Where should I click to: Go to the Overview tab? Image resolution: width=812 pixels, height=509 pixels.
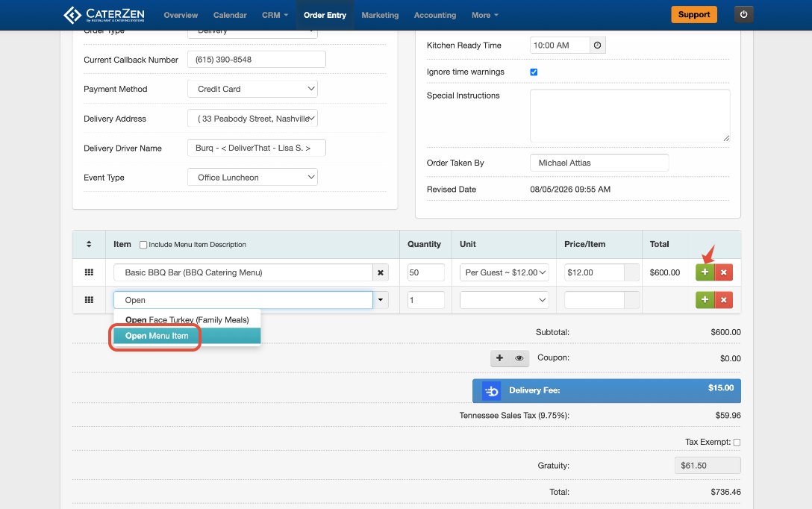coord(181,15)
